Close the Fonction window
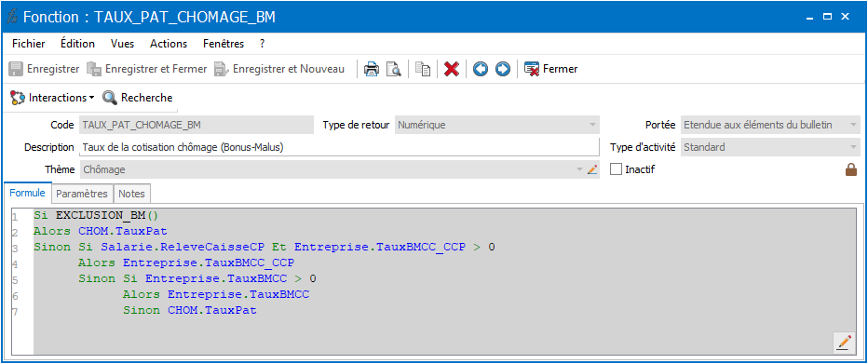Viewport: 868px width, 364px height. (846, 17)
